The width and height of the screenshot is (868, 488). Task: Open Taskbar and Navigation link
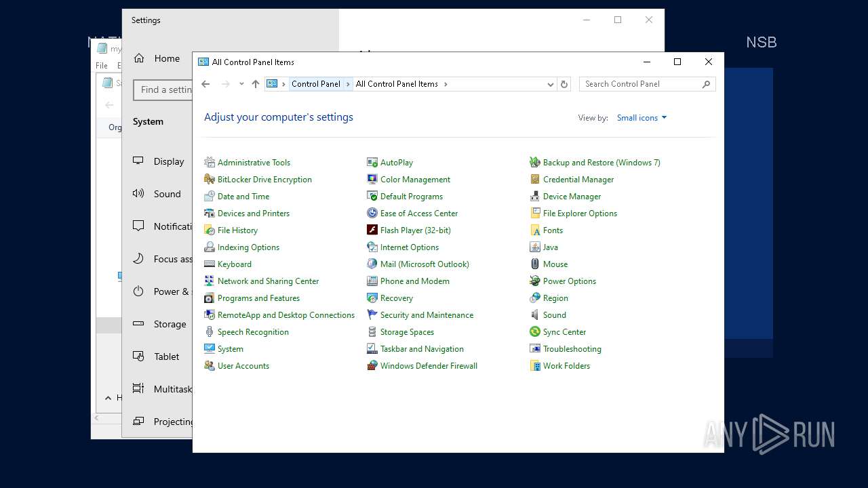point(422,349)
